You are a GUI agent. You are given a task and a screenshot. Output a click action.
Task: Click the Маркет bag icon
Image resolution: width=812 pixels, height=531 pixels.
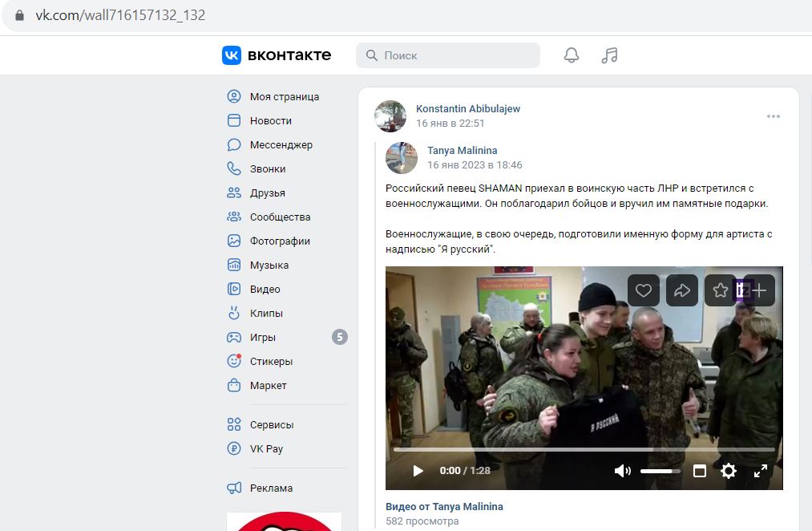pos(234,386)
